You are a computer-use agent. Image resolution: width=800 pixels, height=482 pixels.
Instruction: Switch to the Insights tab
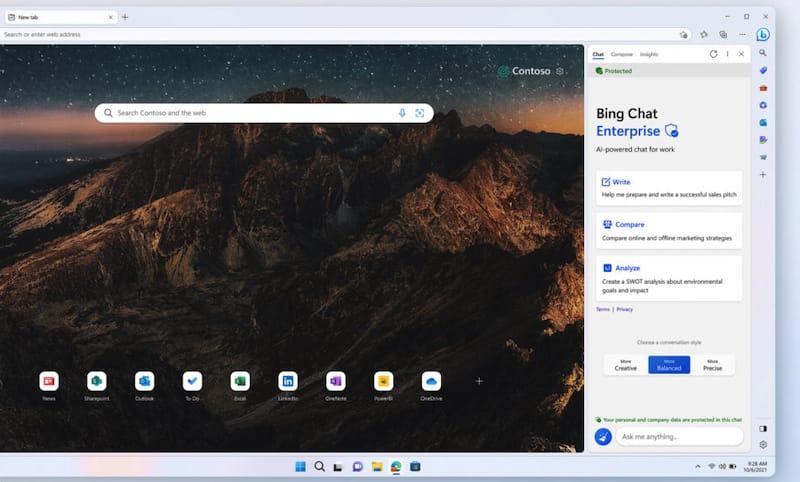tap(649, 54)
